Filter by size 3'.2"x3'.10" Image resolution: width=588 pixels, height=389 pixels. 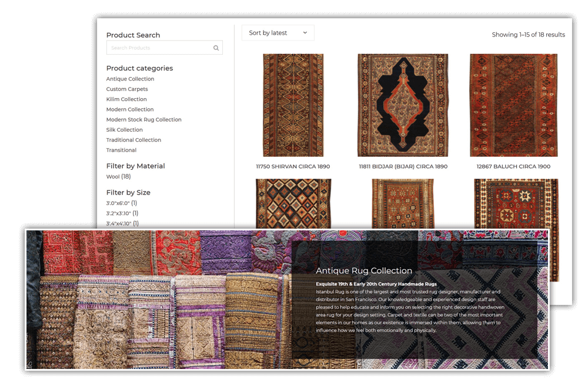tap(118, 213)
